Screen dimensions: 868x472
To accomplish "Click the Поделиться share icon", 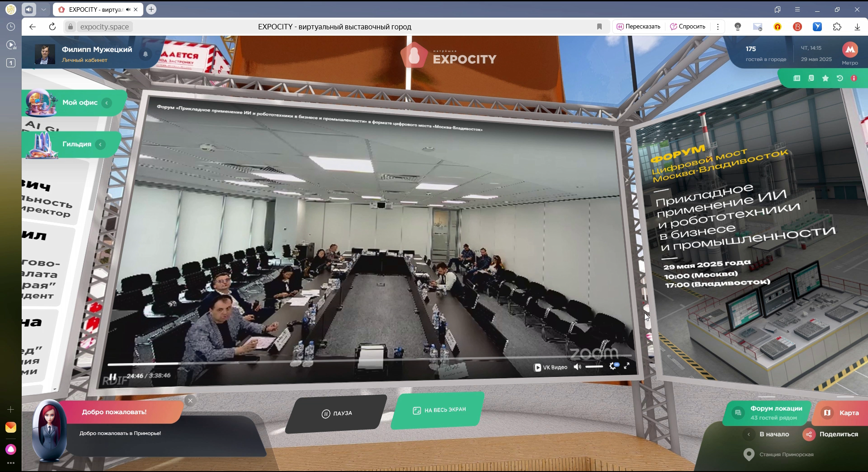I will tap(809, 435).
